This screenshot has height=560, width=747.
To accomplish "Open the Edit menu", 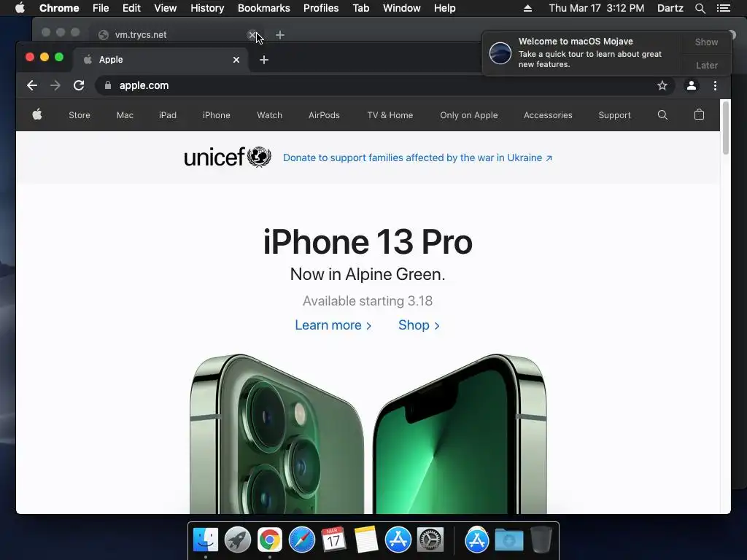I will click(131, 8).
